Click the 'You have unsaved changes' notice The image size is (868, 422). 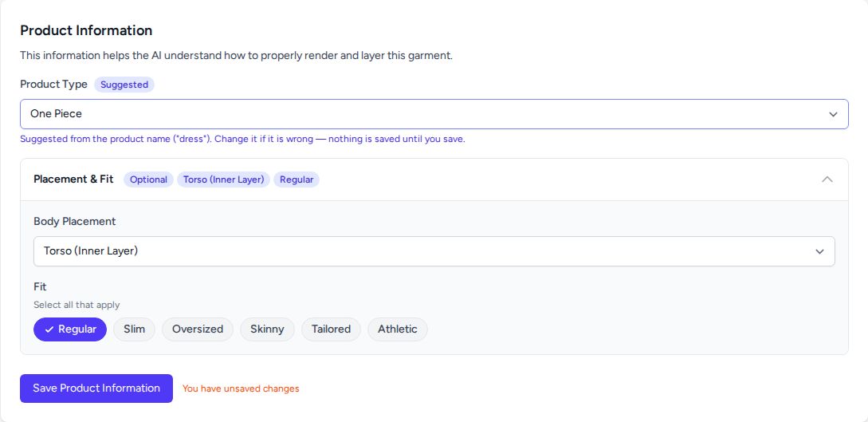tap(241, 388)
